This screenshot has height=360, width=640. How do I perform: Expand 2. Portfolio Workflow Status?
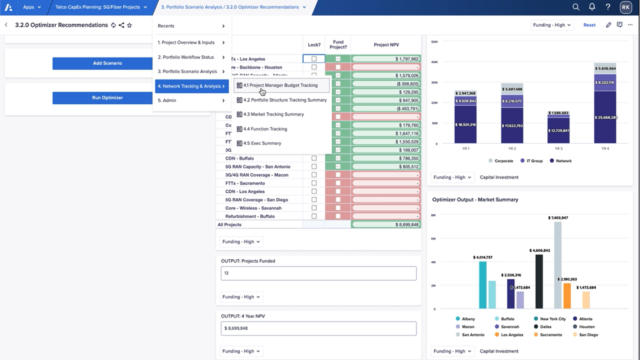[x=191, y=57]
